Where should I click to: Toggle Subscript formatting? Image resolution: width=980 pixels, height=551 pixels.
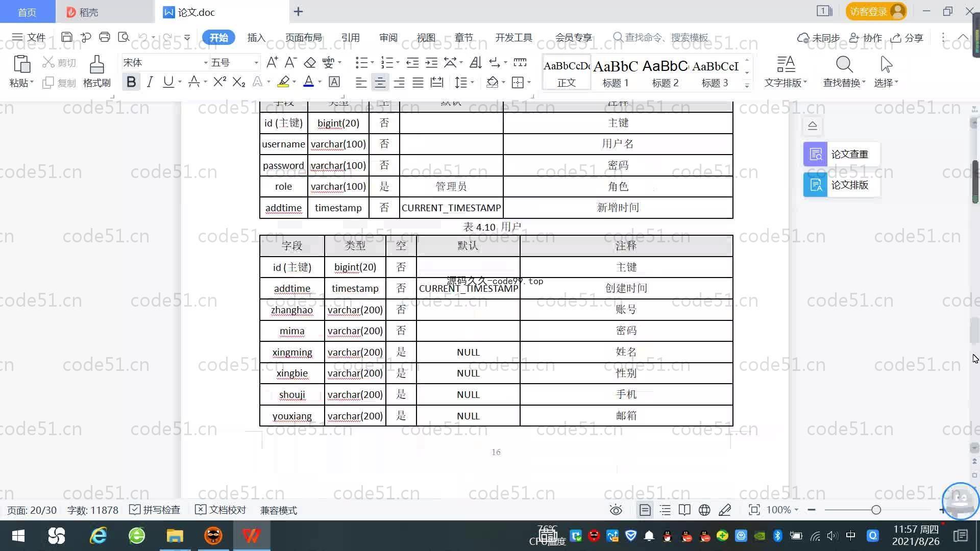pos(239,82)
